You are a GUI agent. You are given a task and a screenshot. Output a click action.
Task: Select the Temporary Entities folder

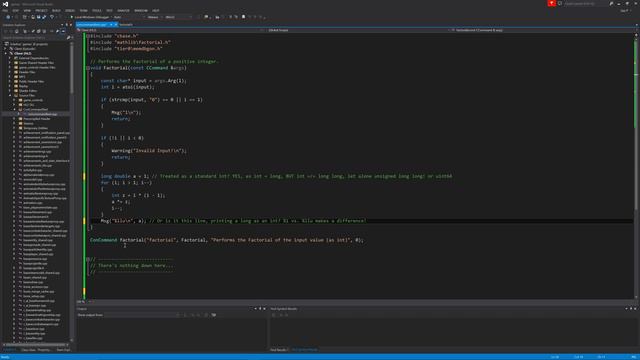[x=35, y=128]
